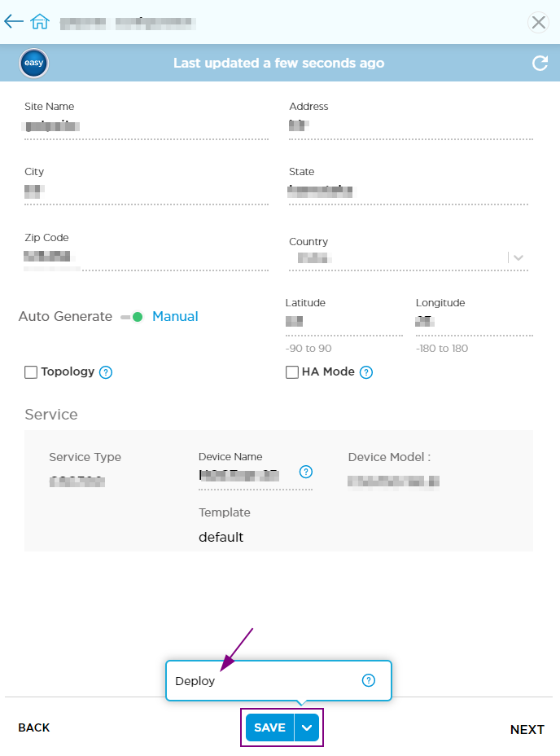560x756 pixels.
Task: Check the HA Mode checkbox
Action: click(292, 372)
